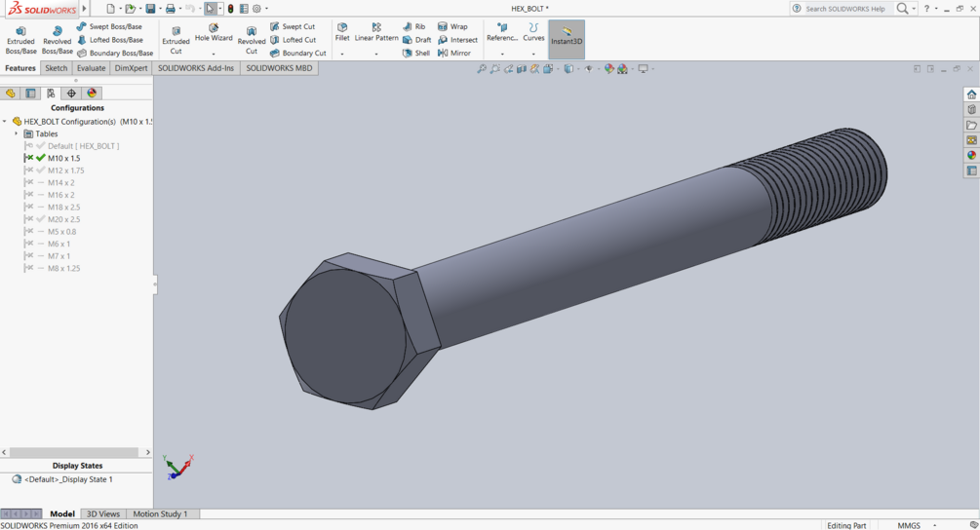Collapse the HEX_BOLT Configuration(s) tree
This screenshot has height=530, width=980.
pyautogui.click(x=4, y=122)
